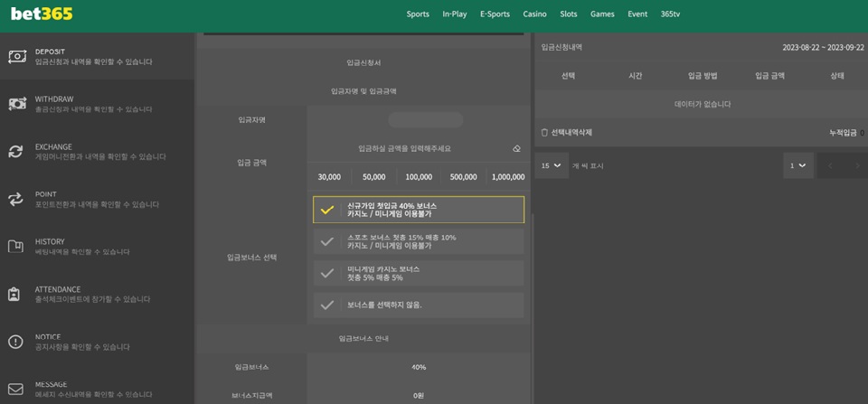This screenshot has height=404, width=868.
Task: Select the 미니게임 카지노 보너스 option
Action: pyautogui.click(x=419, y=273)
